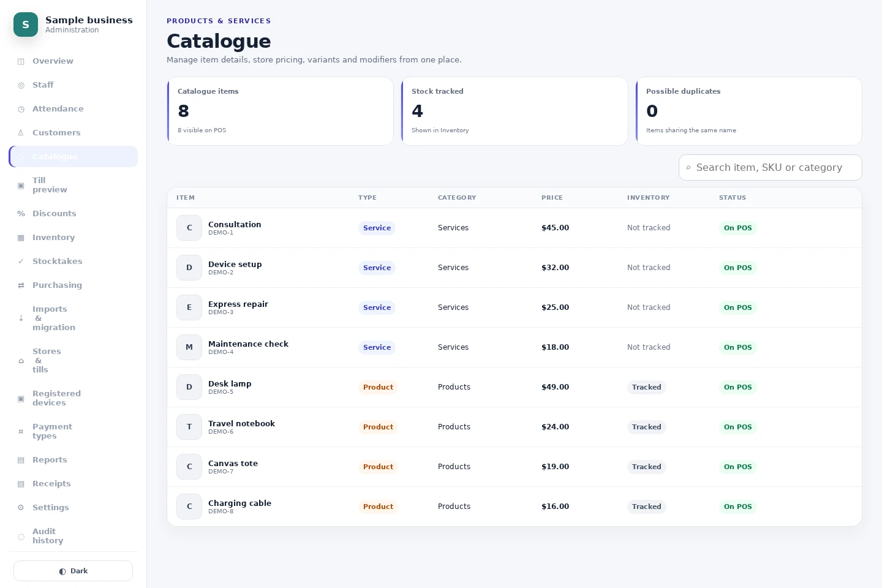Click the Desk lamp letter avatar

tap(189, 387)
